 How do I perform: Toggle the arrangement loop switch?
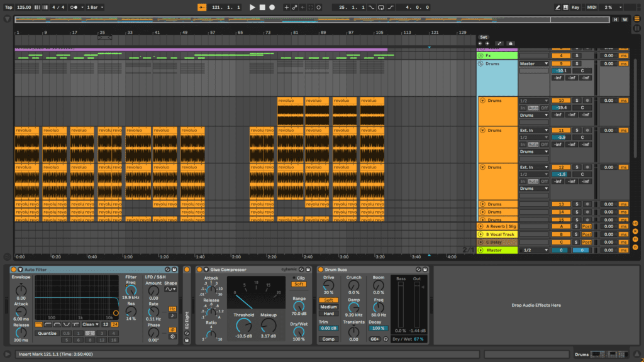(x=380, y=8)
